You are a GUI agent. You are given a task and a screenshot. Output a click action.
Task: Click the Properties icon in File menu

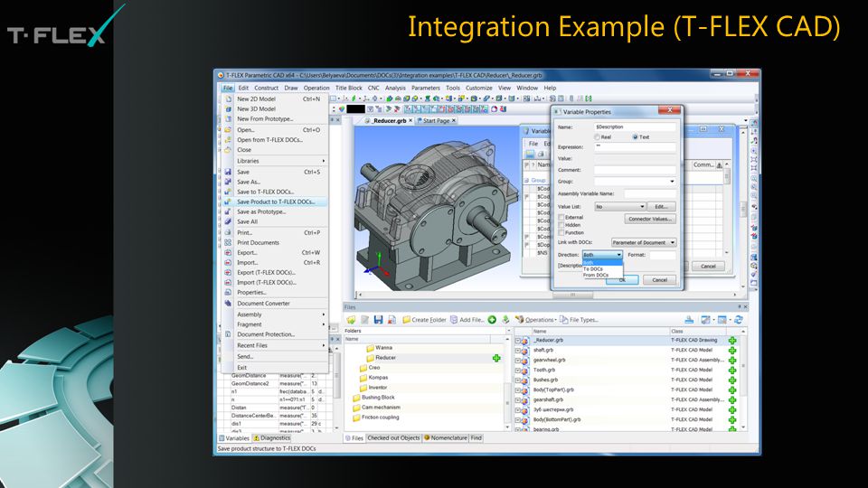(228, 292)
